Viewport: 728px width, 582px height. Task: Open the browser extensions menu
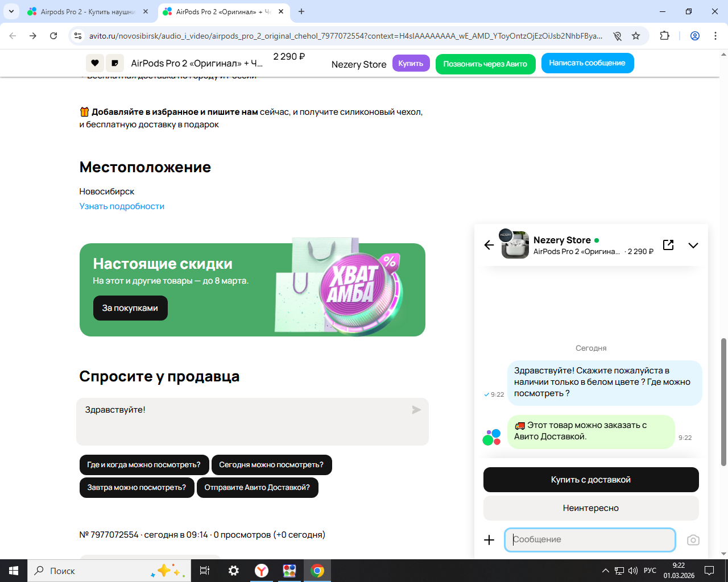(664, 36)
